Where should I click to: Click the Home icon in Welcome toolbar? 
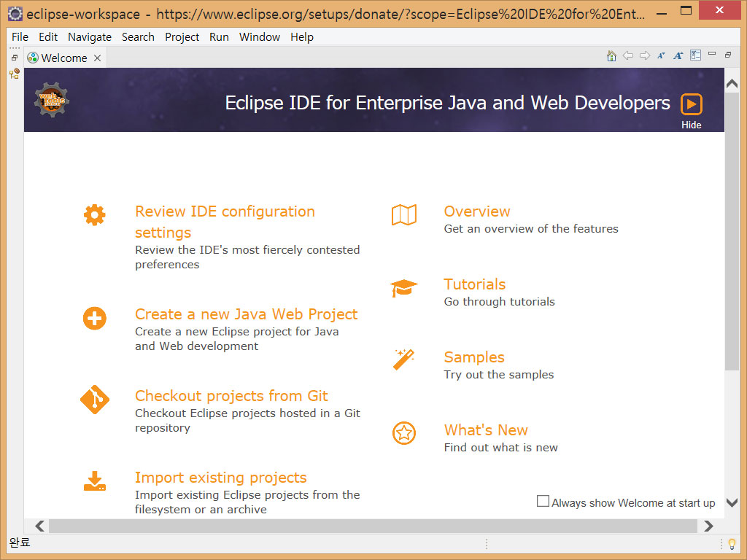[x=611, y=55]
